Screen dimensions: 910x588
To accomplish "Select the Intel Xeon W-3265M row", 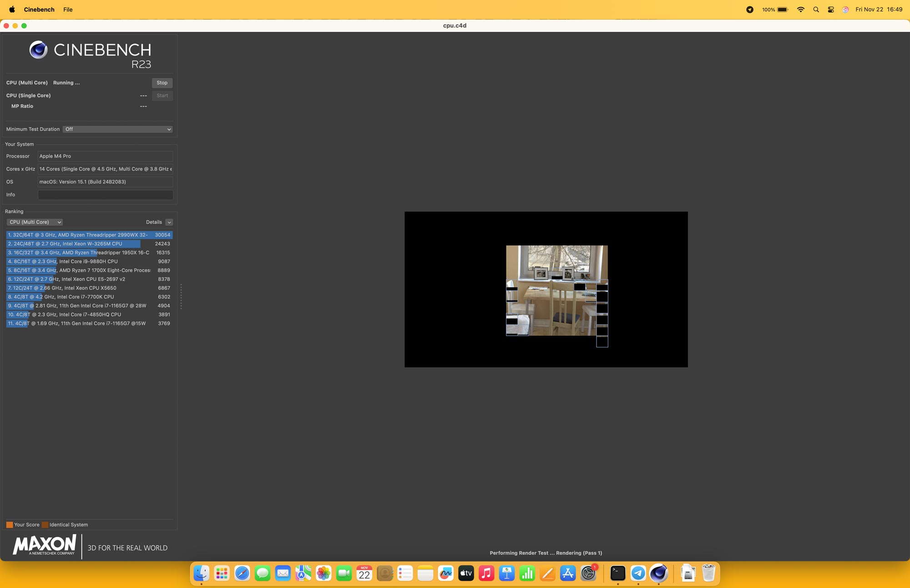I will [89, 244].
